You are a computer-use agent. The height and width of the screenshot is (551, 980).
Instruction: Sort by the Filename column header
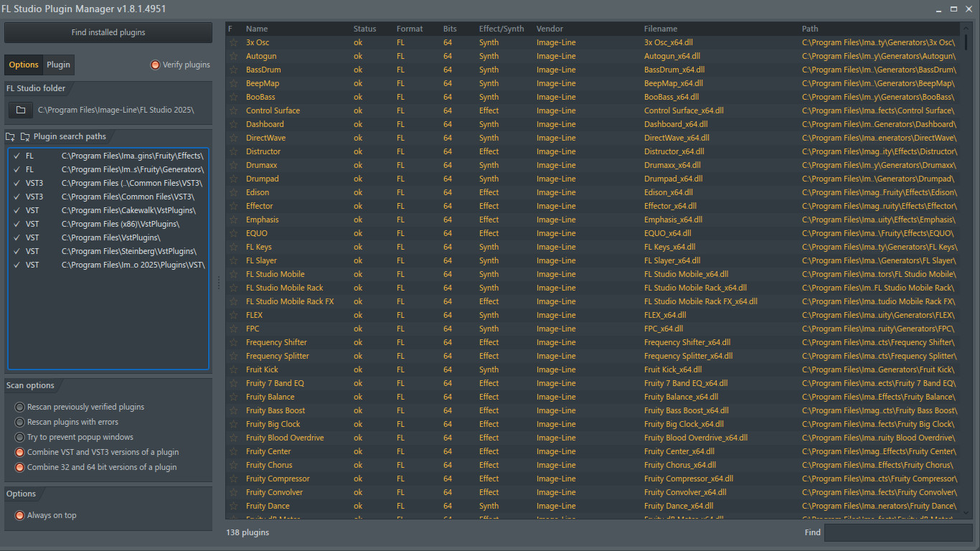click(x=661, y=29)
